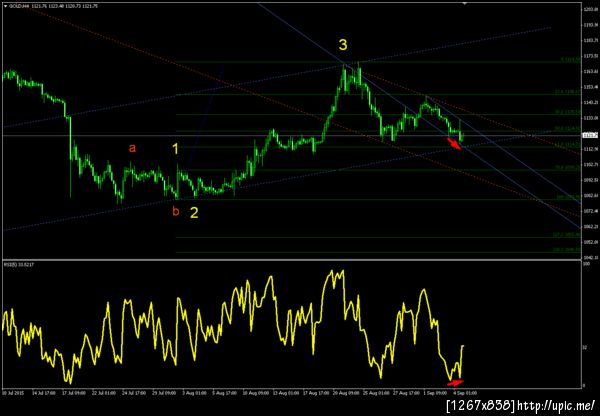Screen dimensions: 600x416
Task: Click the 10 Jul 2015 time axis label
Action: (x=11, y=393)
